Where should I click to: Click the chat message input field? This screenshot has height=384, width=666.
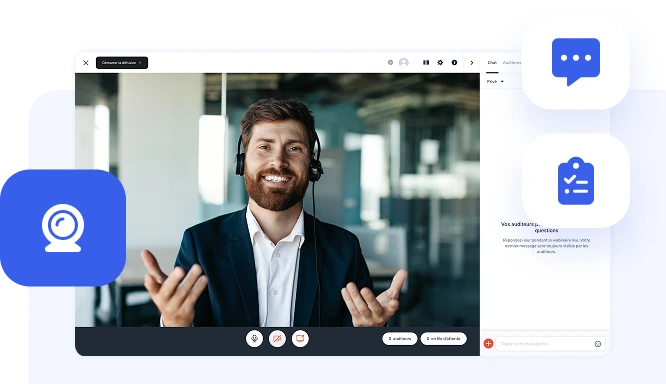point(550,344)
